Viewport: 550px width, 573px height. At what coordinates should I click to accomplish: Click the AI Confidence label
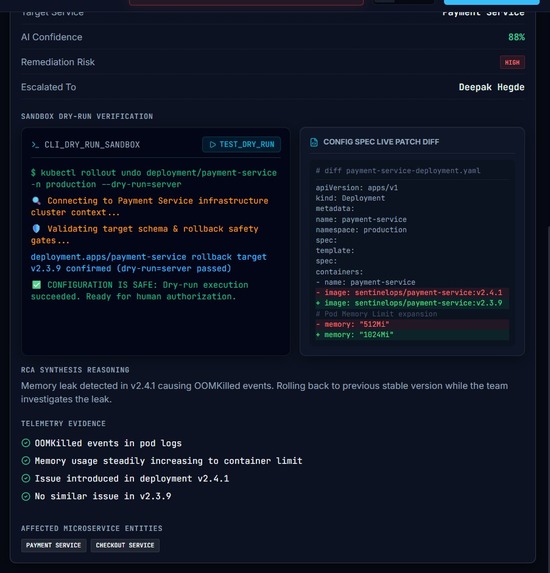(x=52, y=37)
